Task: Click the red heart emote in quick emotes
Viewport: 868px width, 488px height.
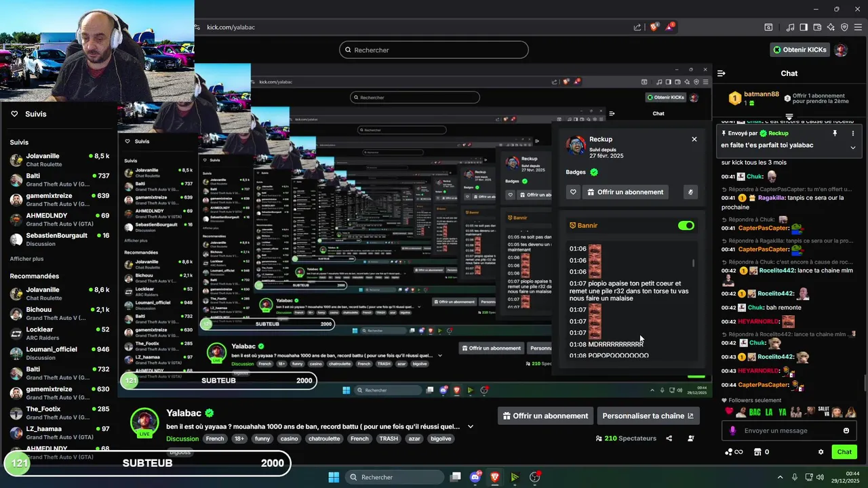Action: coord(730,411)
